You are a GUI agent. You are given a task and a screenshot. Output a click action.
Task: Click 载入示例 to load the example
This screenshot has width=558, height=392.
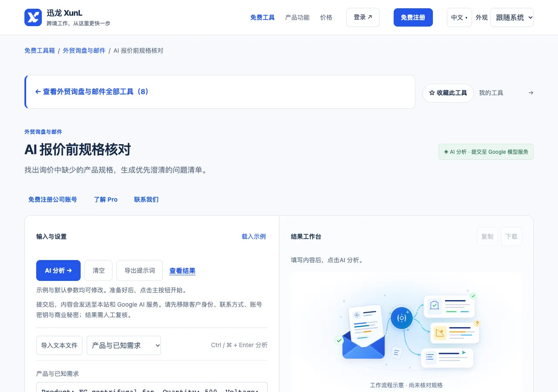254,237
